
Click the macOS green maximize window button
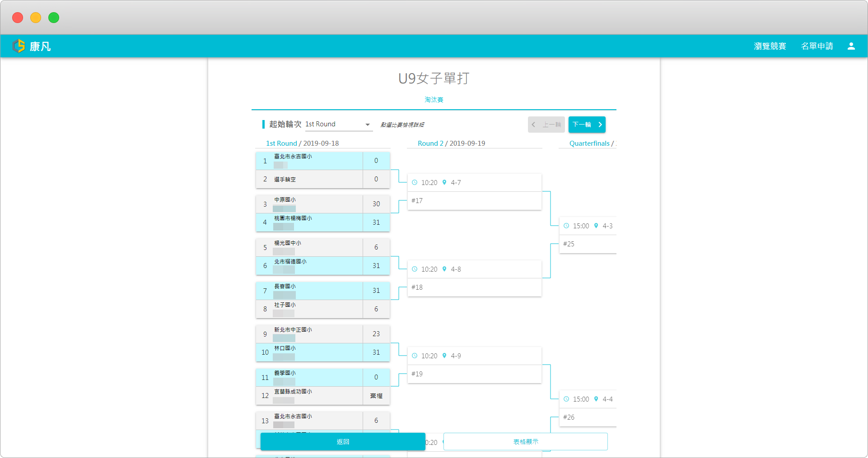coord(54,18)
